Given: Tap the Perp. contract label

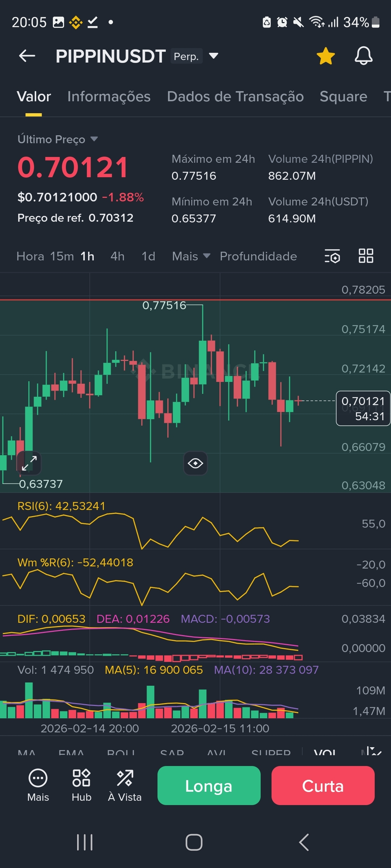Looking at the screenshot, I should (186, 56).
